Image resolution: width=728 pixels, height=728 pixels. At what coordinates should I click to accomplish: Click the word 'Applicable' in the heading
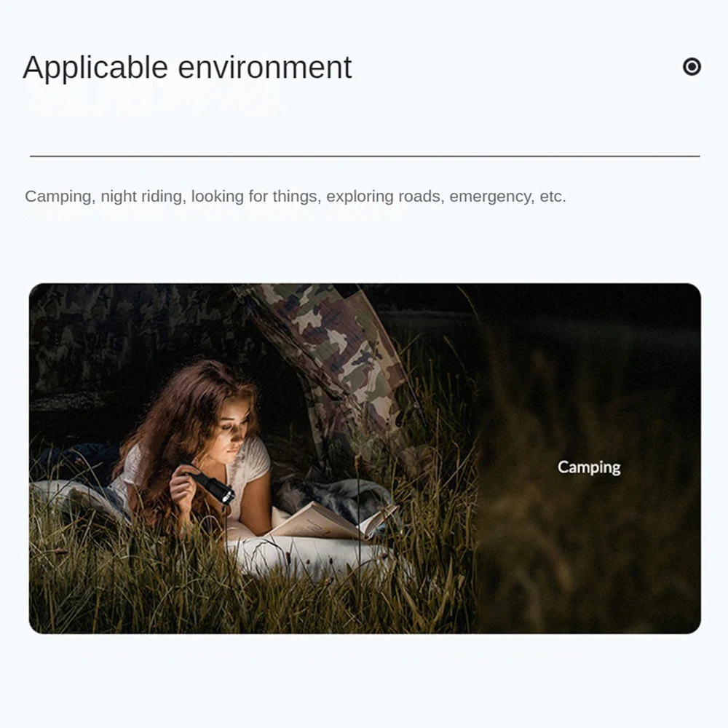[x=95, y=68]
